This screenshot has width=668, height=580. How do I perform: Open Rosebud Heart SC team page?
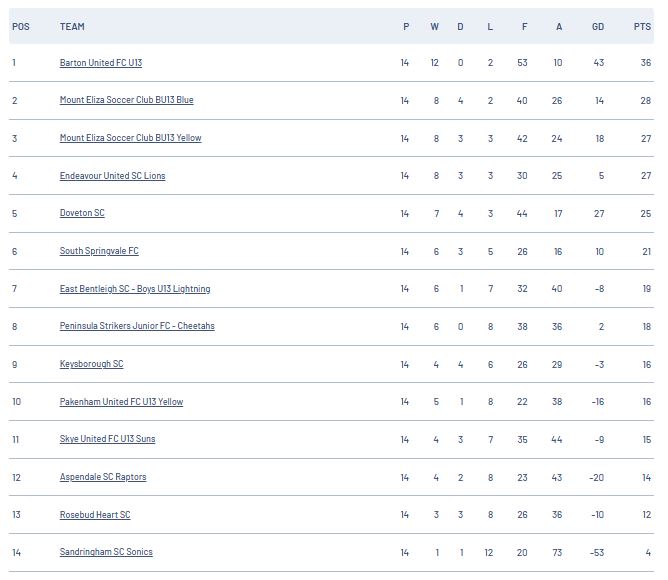coord(95,514)
